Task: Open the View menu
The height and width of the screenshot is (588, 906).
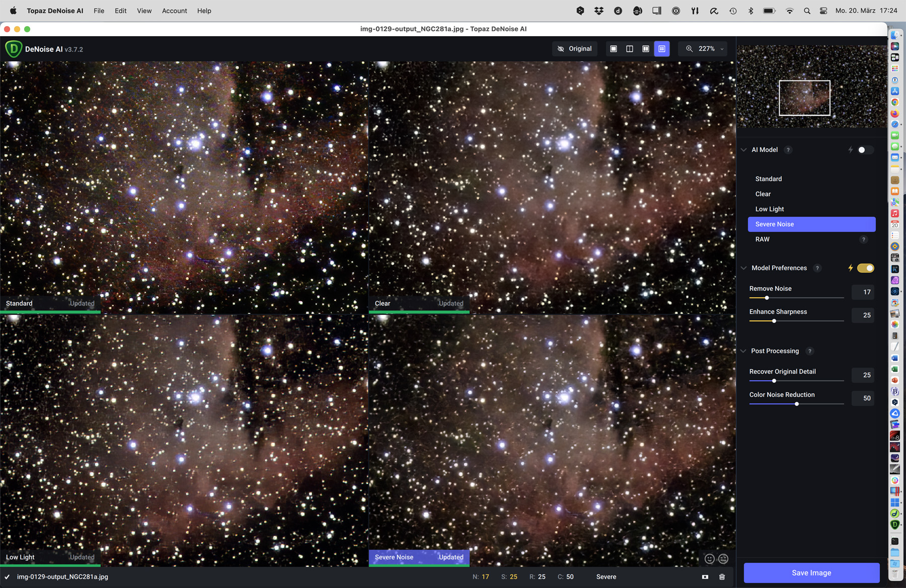Action: tap(144, 11)
